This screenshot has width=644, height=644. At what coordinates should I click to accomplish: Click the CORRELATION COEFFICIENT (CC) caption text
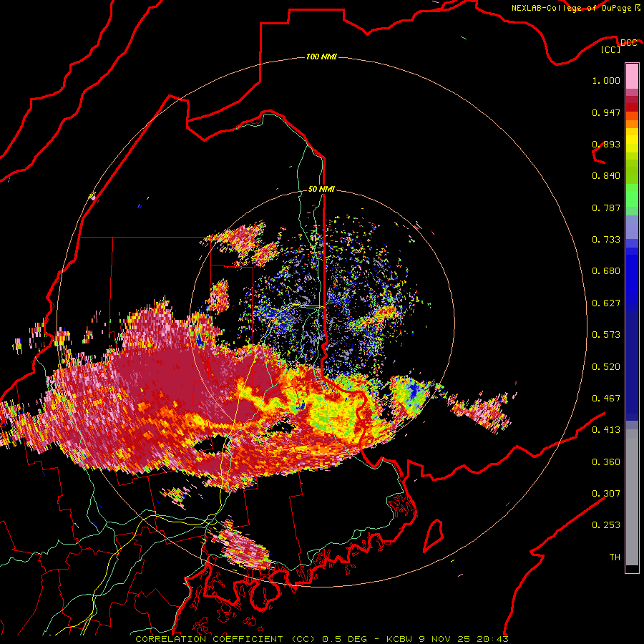coord(225,639)
